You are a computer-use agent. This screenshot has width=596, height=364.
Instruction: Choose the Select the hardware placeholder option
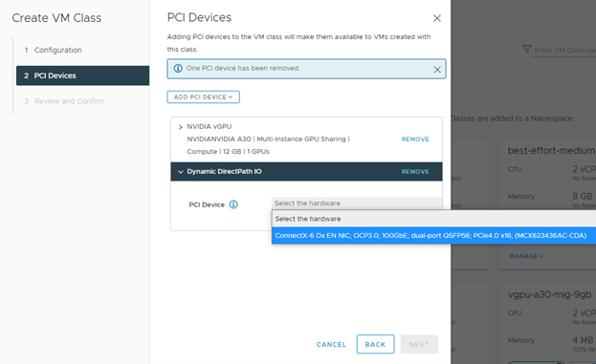point(433,219)
